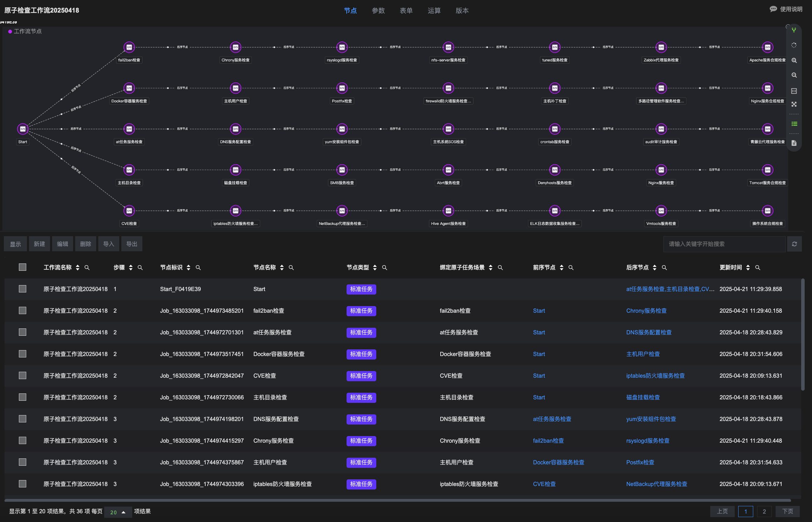The height and width of the screenshot is (522, 812).
Task: Click the 下页 pagination button
Action: 788,512
